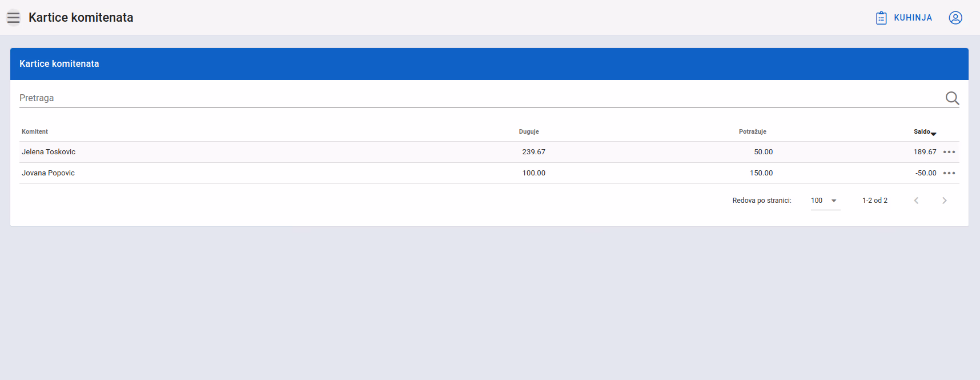Open the rows per page dropdown

point(825,201)
